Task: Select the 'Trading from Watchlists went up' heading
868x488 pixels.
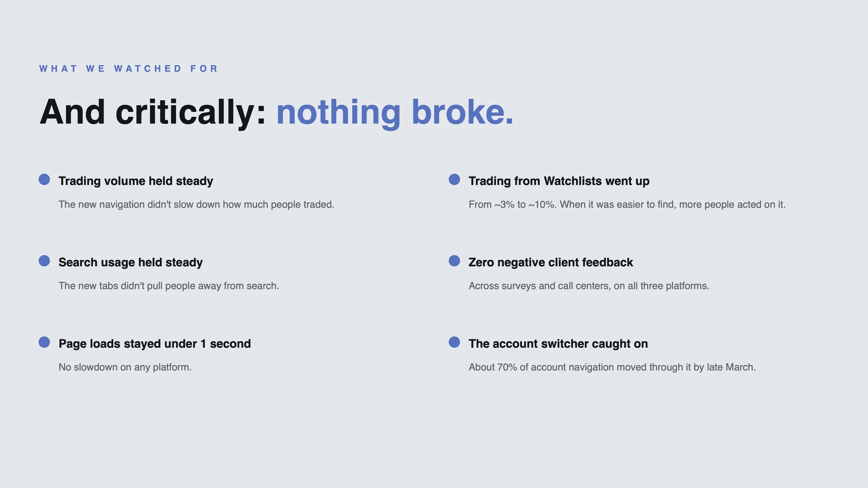Action: click(x=559, y=181)
